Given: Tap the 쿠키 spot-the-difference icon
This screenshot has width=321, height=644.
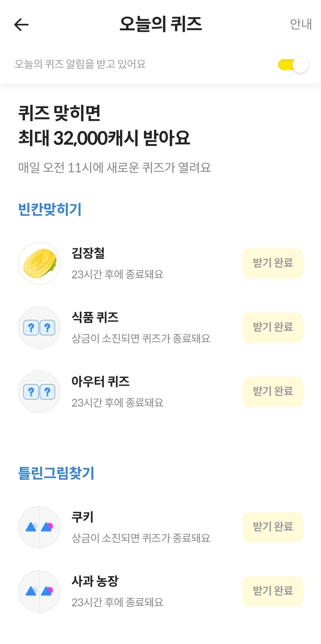Looking at the screenshot, I should pos(39,527).
